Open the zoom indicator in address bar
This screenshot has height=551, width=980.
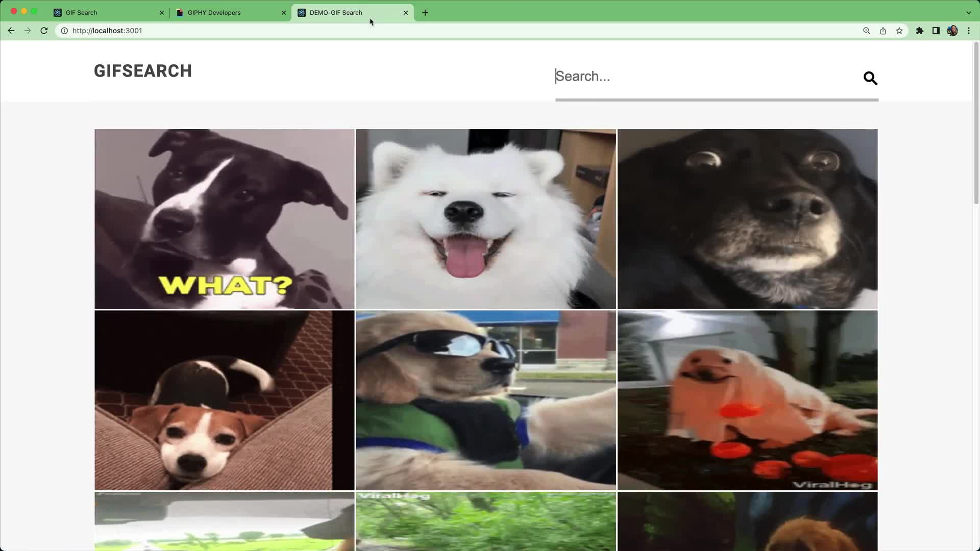[x=866, y=31]
